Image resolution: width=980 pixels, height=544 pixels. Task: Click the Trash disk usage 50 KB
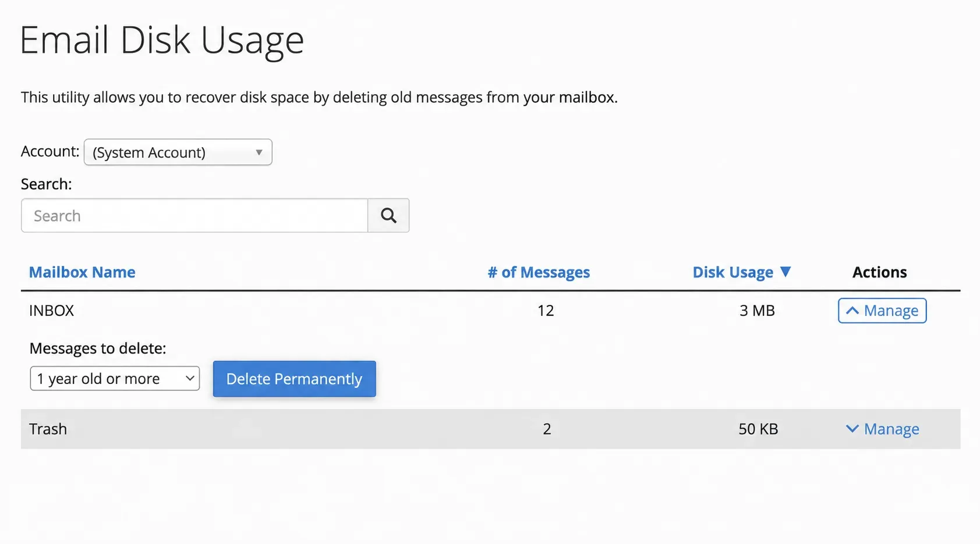758,429
